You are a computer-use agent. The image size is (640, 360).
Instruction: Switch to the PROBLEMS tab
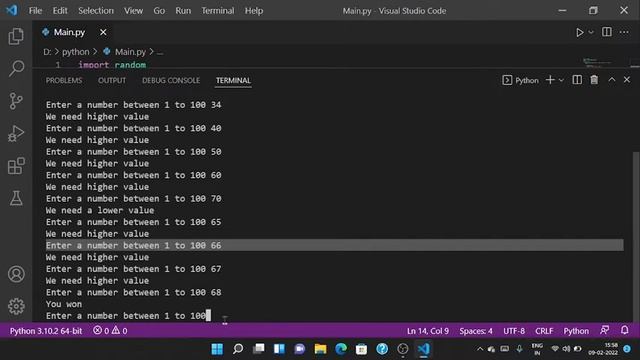click(64, 80)
